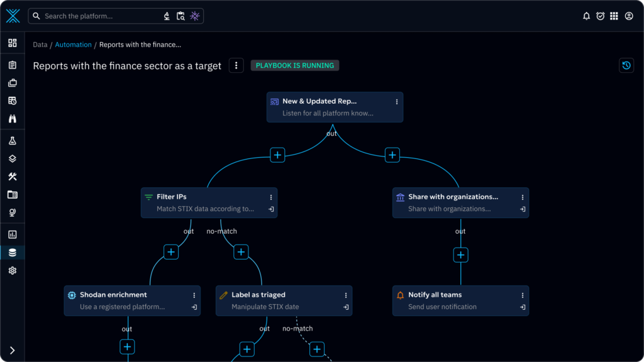
Task: Open the apps grid icon in the top bar
Action: click(x=614, y=16)
